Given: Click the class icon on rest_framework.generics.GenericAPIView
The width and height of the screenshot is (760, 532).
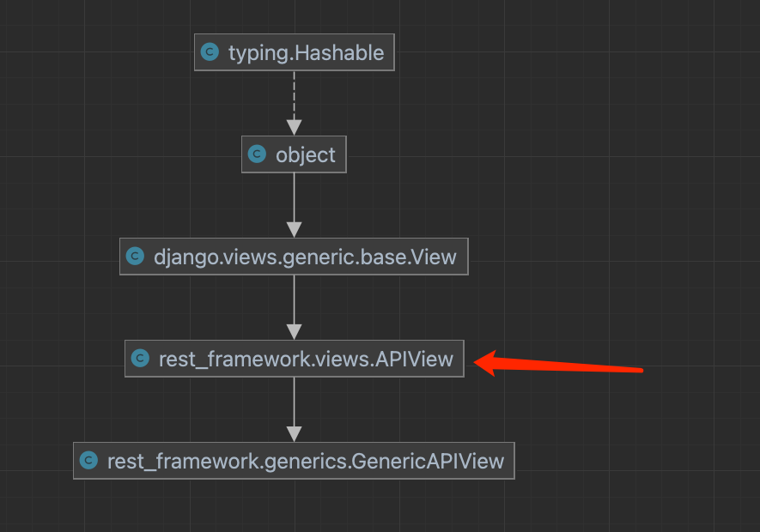Looking at the screenshot, I should click(88, 460).
